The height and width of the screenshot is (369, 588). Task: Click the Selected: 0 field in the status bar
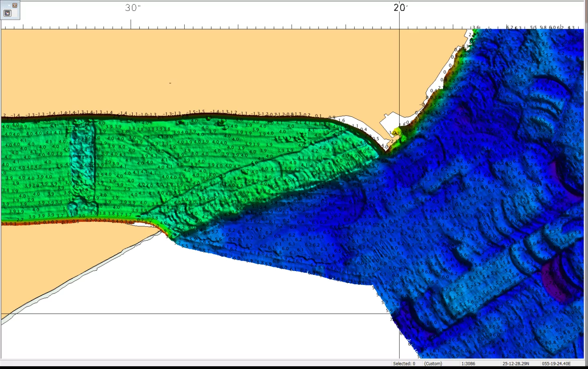pos(404,364)
